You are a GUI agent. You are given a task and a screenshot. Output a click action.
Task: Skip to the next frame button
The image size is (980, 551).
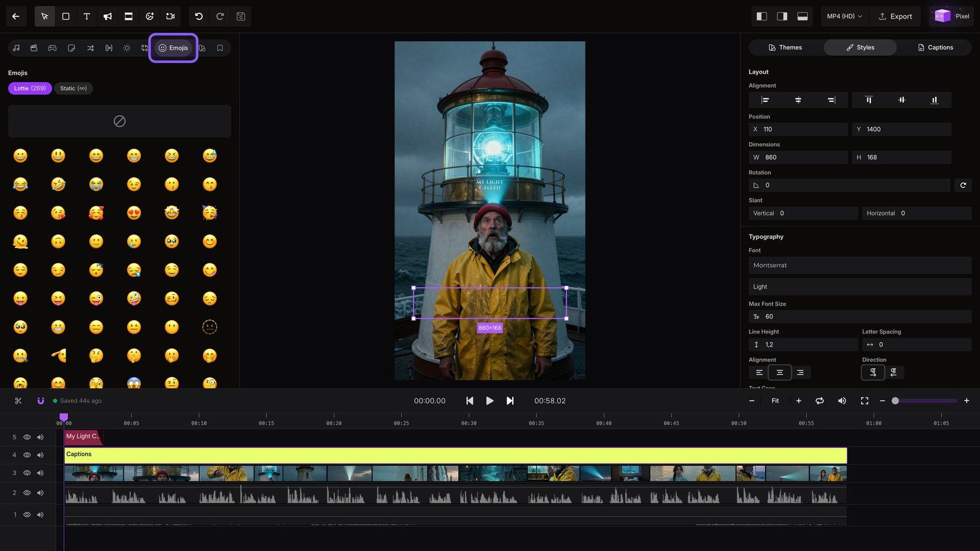click(x=510, y=401)
